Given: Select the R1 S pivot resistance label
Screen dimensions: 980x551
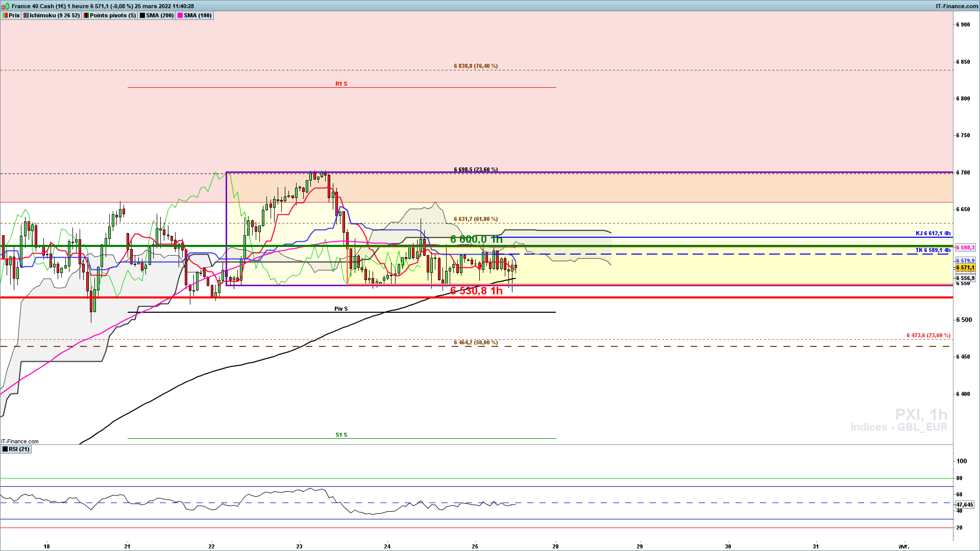Looking at the screenshot, I should pyautogui.click(x=341, y=84).
